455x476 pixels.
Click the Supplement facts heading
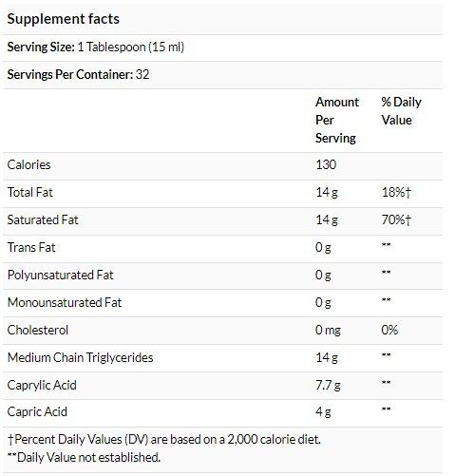point(64,19)
